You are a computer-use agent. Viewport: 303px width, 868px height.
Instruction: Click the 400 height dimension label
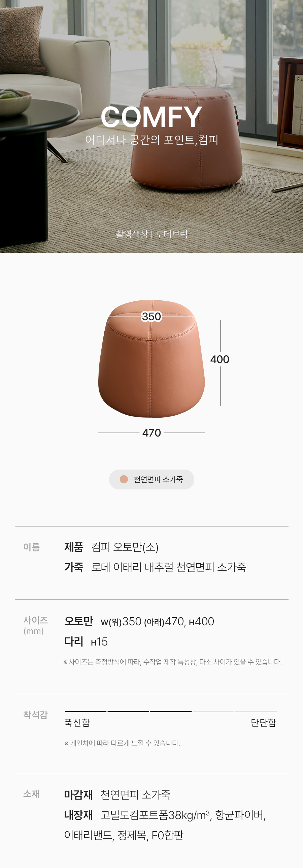tap(220, 359)
